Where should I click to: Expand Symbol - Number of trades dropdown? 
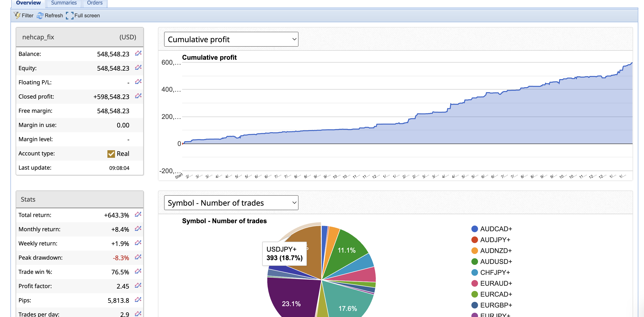tap(231, 203)
